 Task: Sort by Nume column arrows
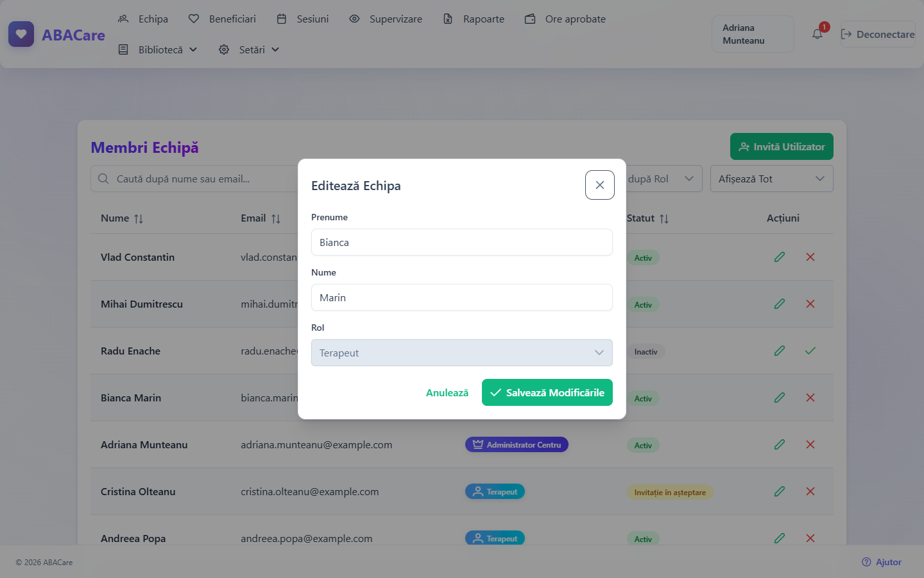tap(139, 219)
